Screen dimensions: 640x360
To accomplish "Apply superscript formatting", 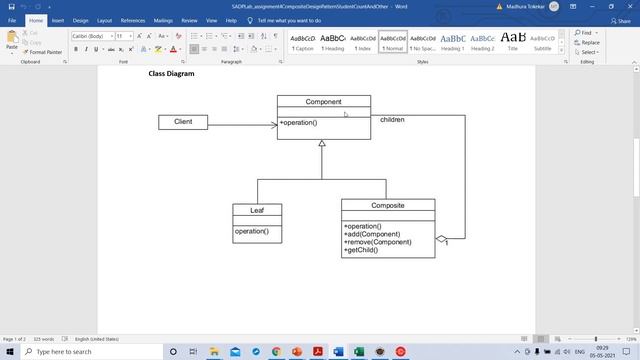I will (x=131, y=49).
